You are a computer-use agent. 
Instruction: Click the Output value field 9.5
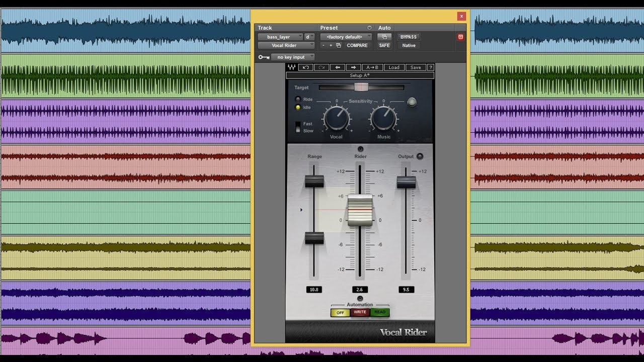(x=406, y=290)
